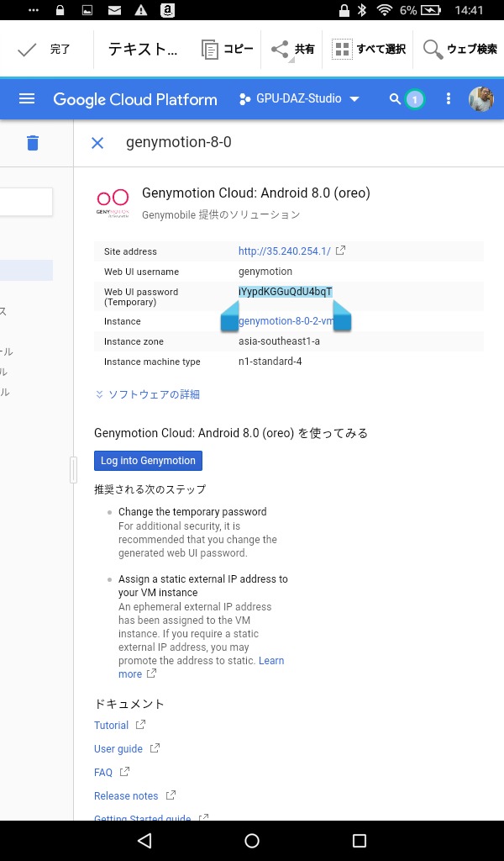504x861 pixels.
Task: Open the User guide link
Action: (118, 749)
